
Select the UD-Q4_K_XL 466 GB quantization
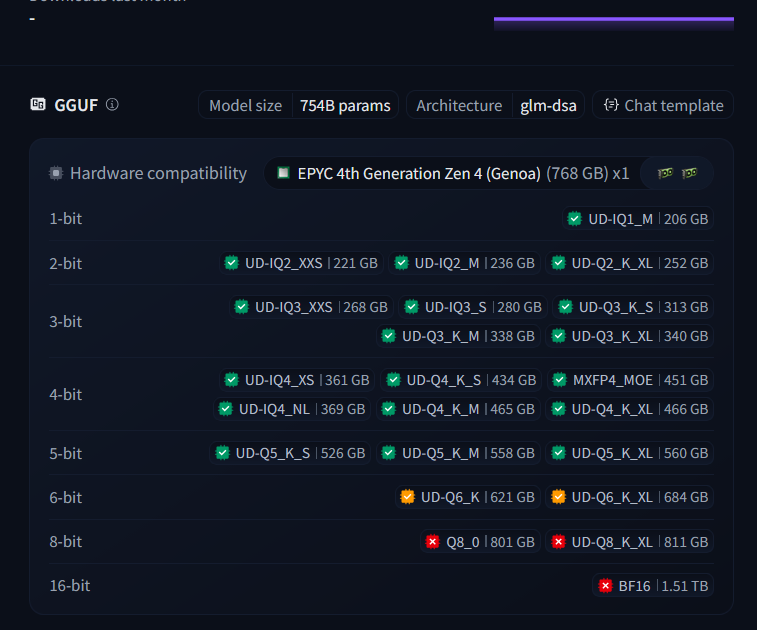point(630,409)
